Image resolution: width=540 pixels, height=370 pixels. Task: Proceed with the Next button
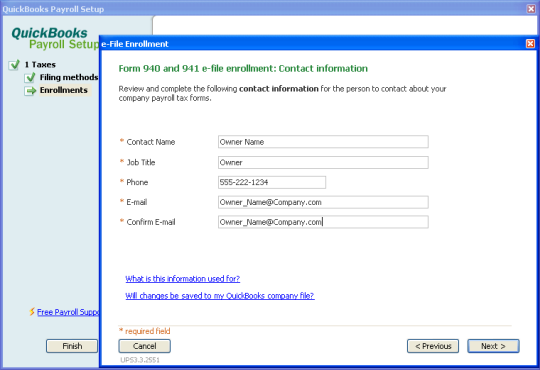[x=493, y=346]
